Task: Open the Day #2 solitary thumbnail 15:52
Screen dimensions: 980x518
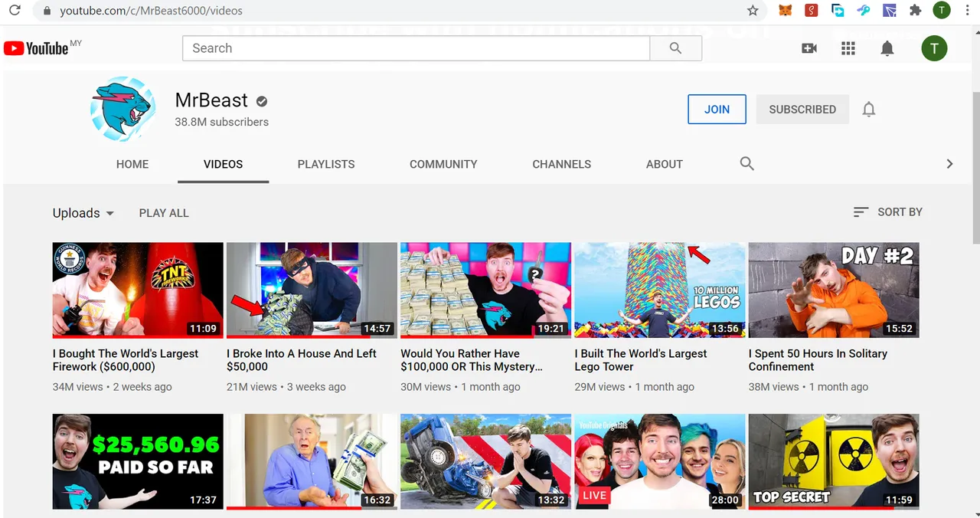Action: pyautogui.click(x=834, y=290)
